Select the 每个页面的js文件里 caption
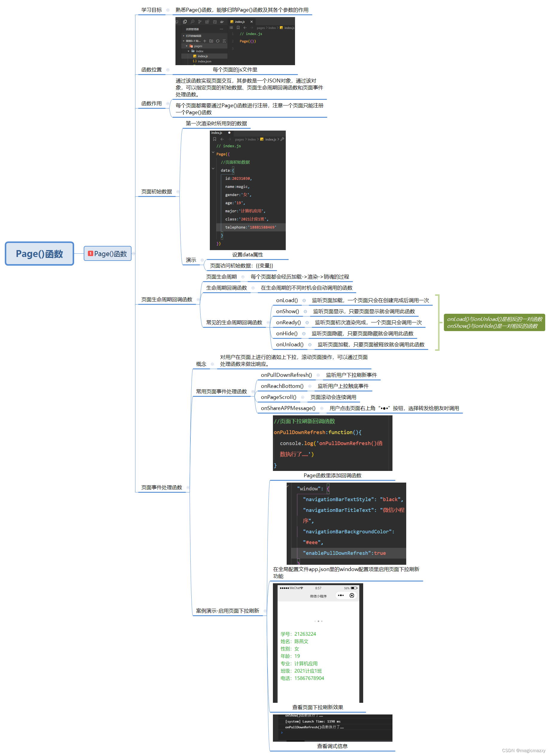The image size is (550, 756). 235,70
